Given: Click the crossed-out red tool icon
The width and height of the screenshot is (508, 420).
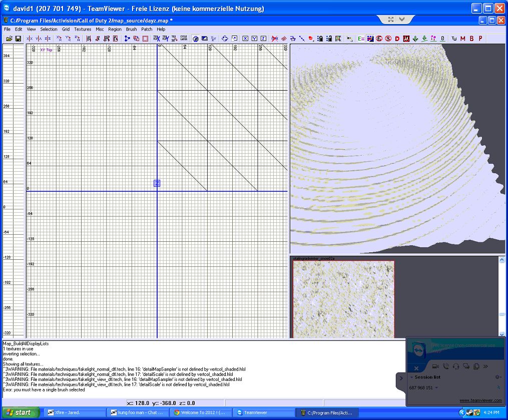Looking at the screenshot, I should coord(275,39).
